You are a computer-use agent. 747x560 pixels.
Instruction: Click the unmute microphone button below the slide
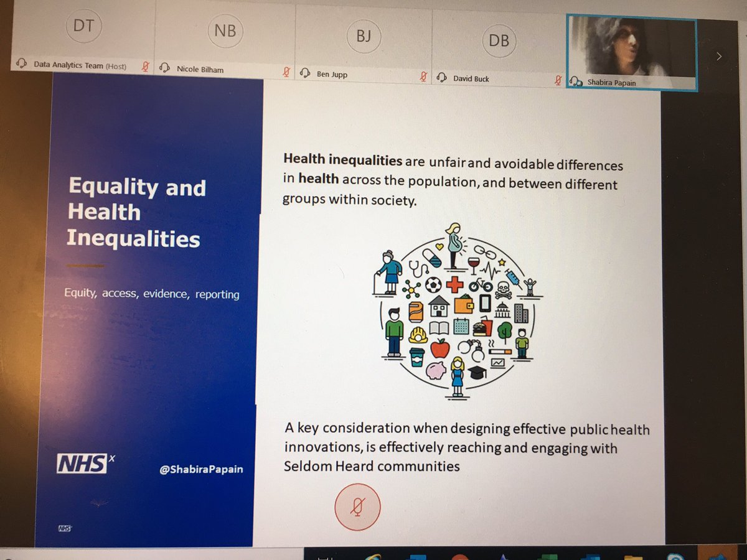tap(357, 508)
